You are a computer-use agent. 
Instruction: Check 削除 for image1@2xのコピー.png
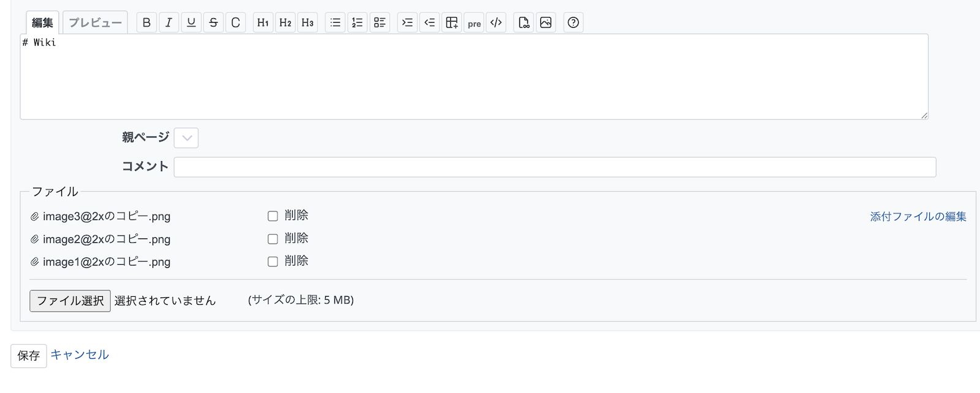[x=273, y=262]
